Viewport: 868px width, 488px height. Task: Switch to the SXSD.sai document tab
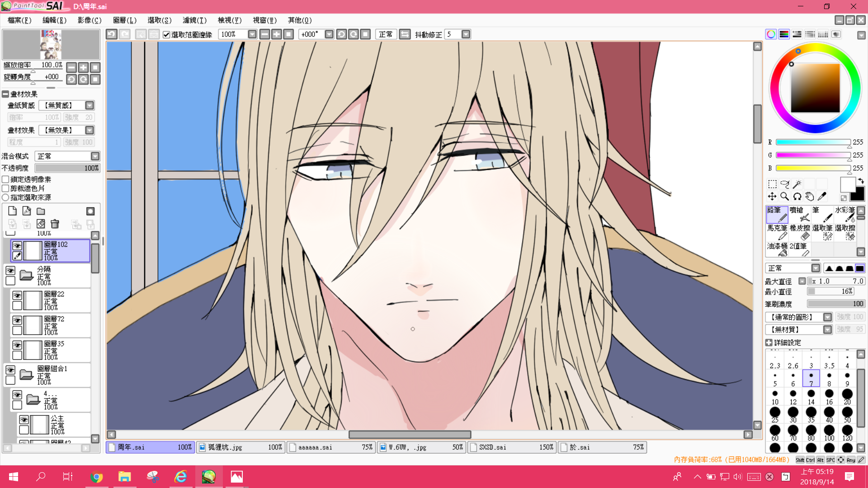[512, 447]
